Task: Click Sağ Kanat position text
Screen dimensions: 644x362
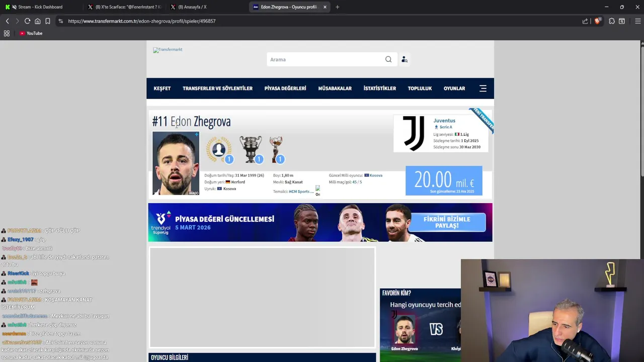Action: (x=294, y=182)
